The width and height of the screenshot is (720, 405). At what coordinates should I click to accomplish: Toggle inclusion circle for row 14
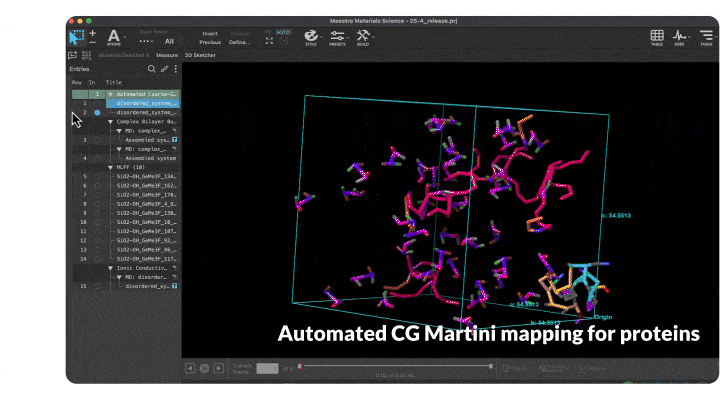97,259
